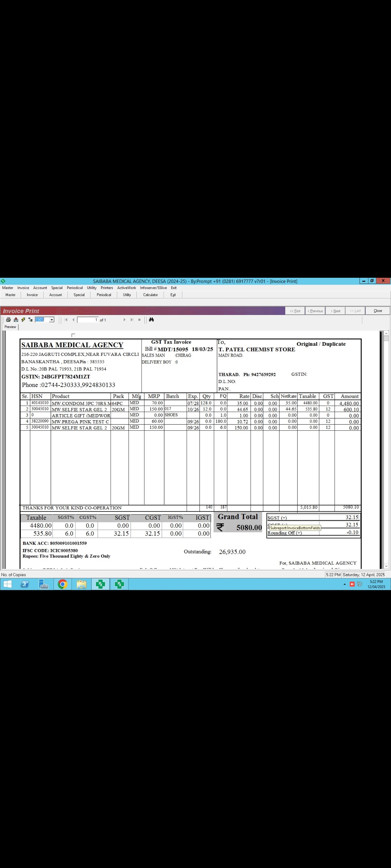Open the ActiveWork menu
The width and height of the screenshot is (391, 868).
(126, 288)
